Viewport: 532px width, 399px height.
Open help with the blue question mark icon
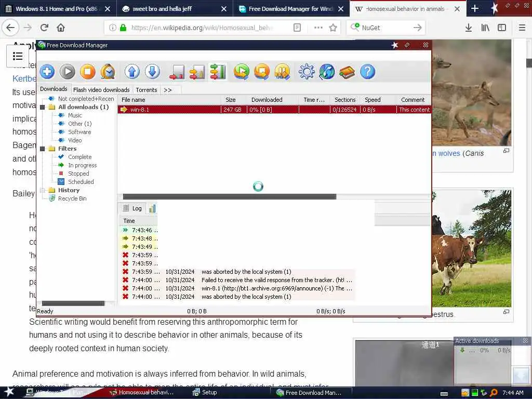click(x=367, y=72)
